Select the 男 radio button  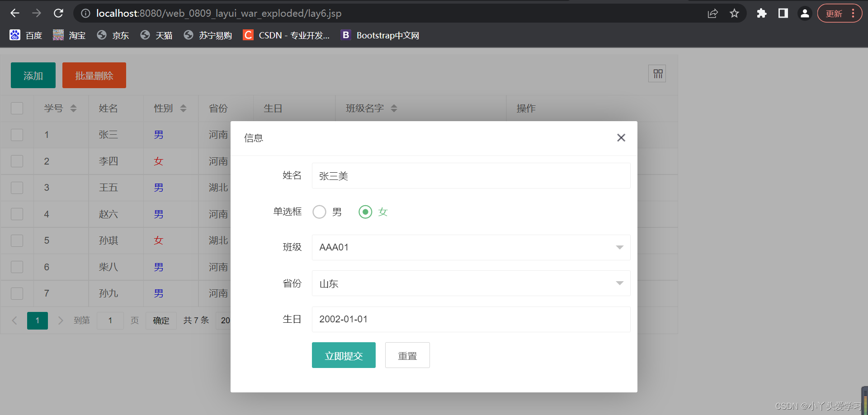coord(319,212)
